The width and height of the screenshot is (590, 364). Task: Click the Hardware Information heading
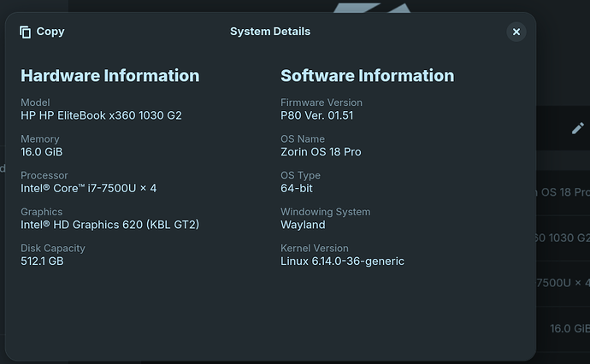point(109,76)
